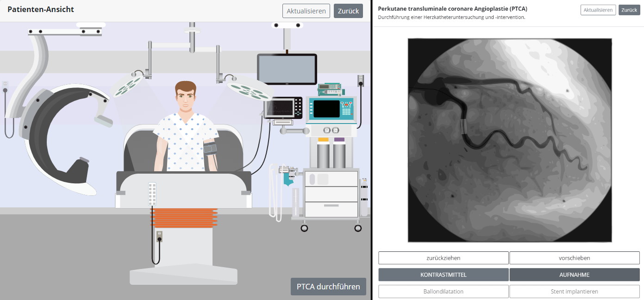Click the stent marker in the angiogram
The height and width of the screenshot is (300, 644).
pyautogui.click(x=464, y=126)
